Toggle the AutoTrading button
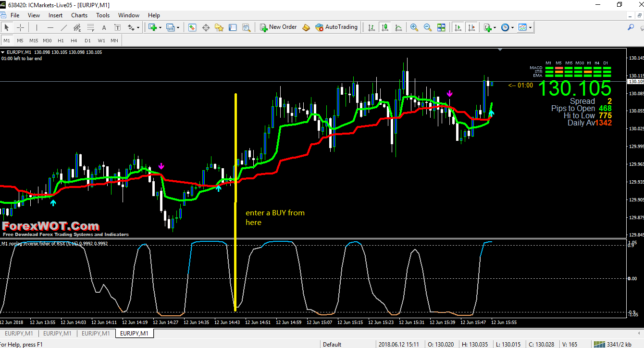The image size is (644, 348). (x=336, y=27)
